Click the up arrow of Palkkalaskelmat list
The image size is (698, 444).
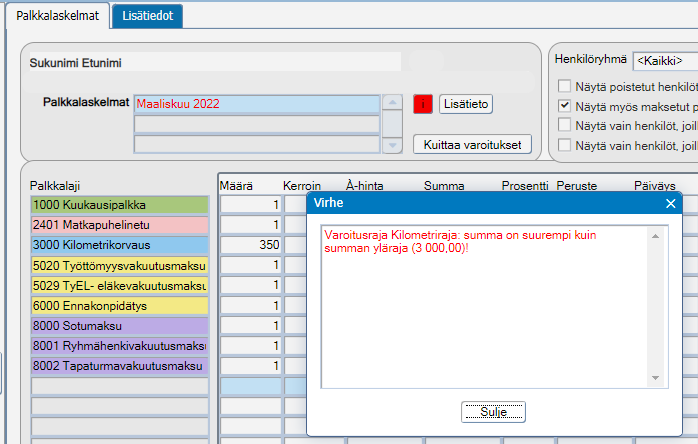392,102
